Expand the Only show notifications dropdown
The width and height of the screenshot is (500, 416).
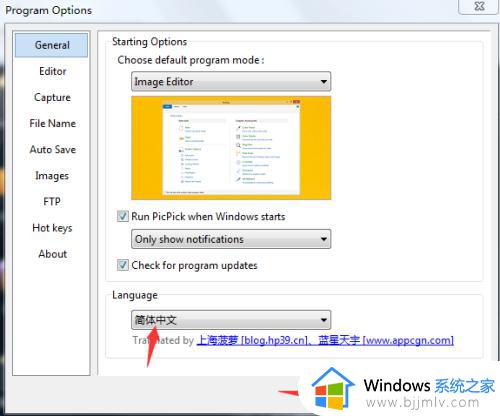[231, 239]
